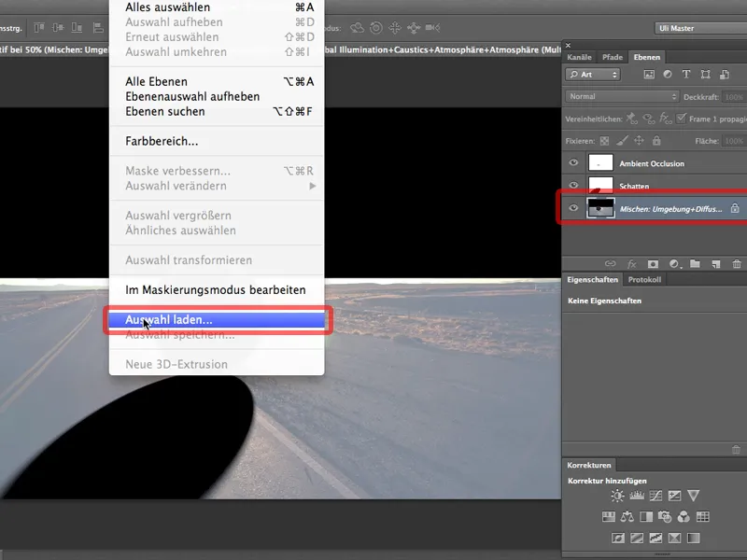This screenshot has height=560, width=747.
Task: Delete layer trash icon in Ebenen panel
Action: 737,264
